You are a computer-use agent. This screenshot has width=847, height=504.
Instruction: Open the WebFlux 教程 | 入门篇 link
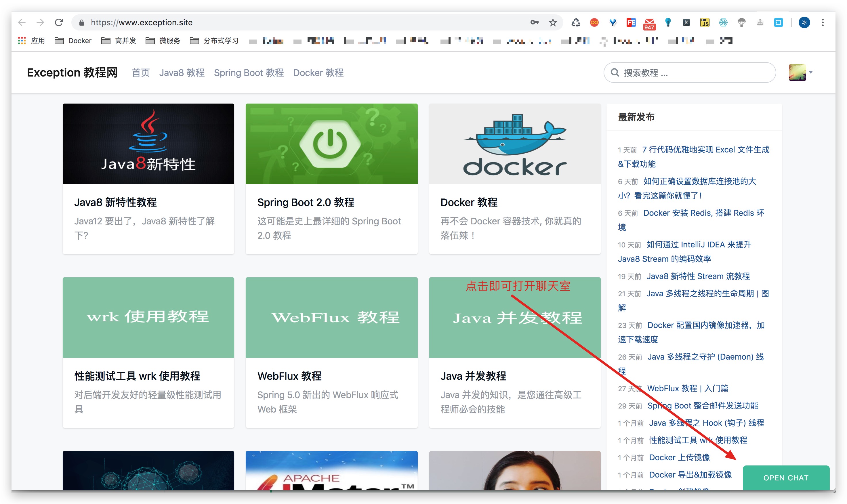[687, 388]
